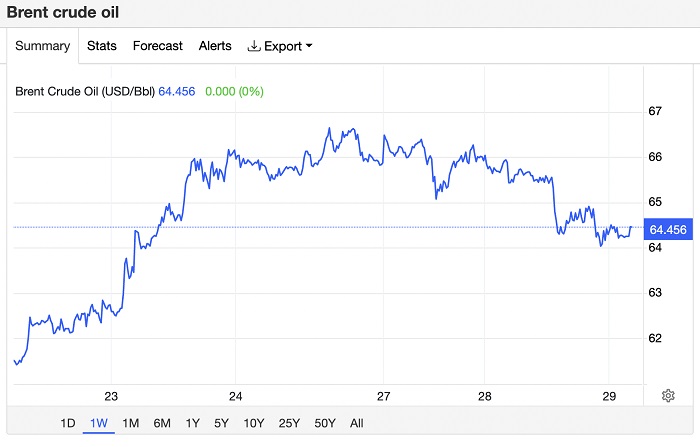View the 25Y price range
The width and height of the screenshot is (700, 447).
(289, 423)
